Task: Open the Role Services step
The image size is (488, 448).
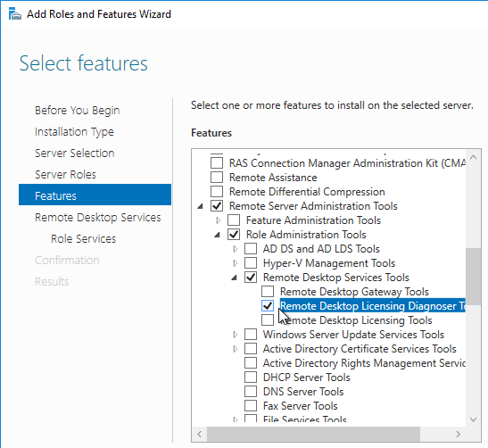Action: (83, 239)
